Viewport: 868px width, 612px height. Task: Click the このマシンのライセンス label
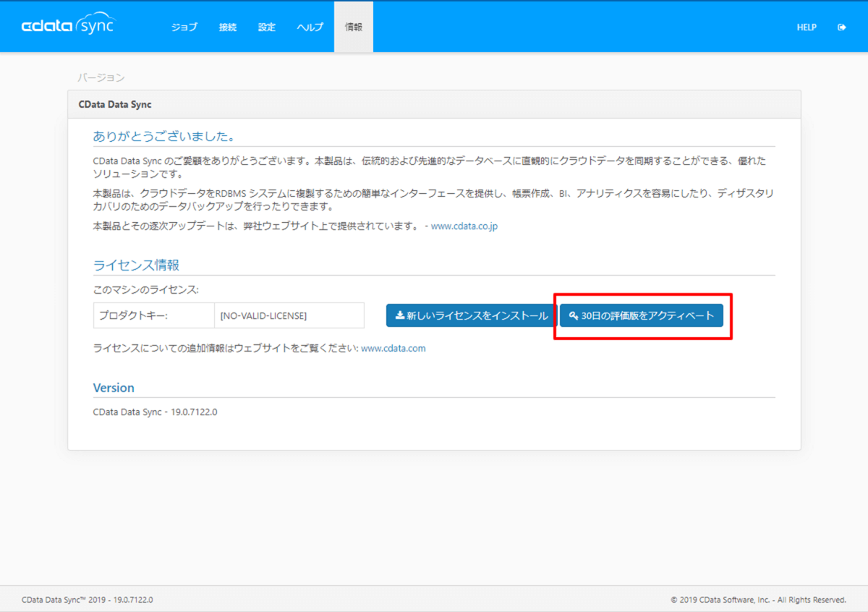click(x=145, y=290)
